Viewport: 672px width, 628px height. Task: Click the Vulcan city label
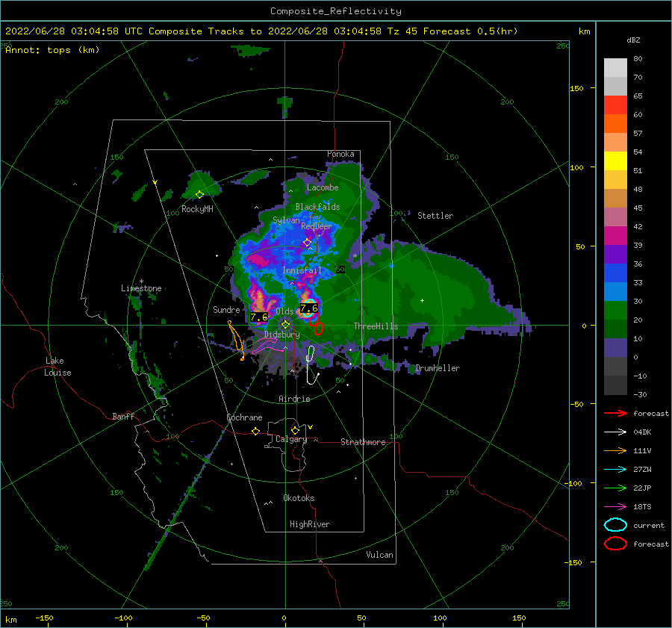[380, 555]
